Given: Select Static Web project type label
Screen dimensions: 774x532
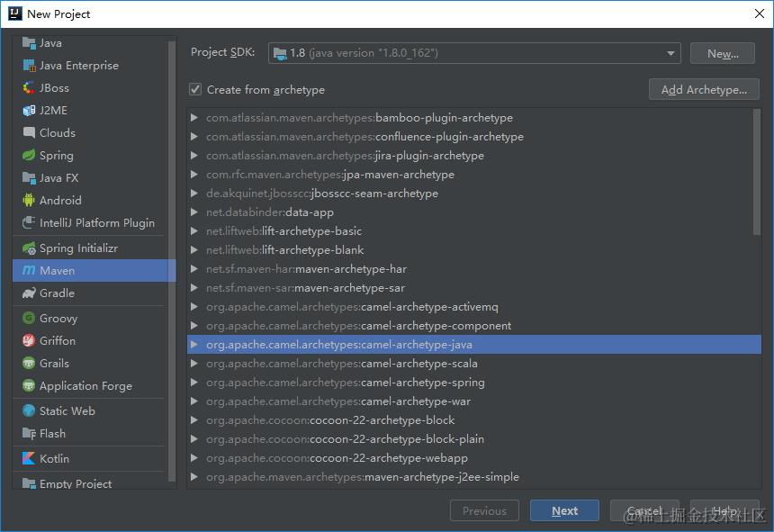Looking at the screenshot, I should (67, 410).
